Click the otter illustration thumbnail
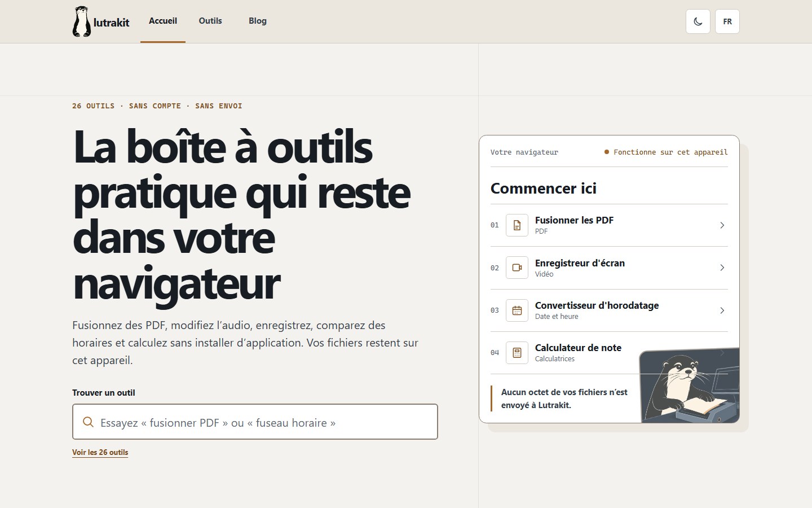The height and width of the screenshot is (508, 812). pyautogui.click(x=689, y=386)
